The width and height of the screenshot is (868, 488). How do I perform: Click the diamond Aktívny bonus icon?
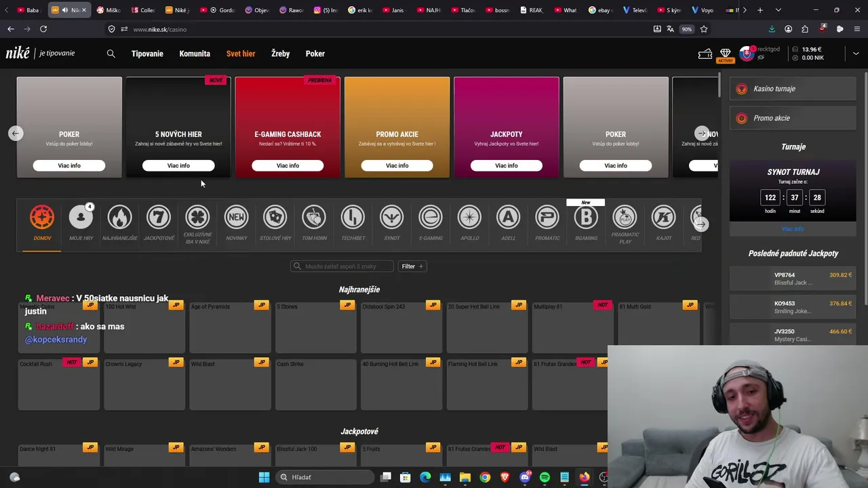pyautogui.click(x=726, y=54)
